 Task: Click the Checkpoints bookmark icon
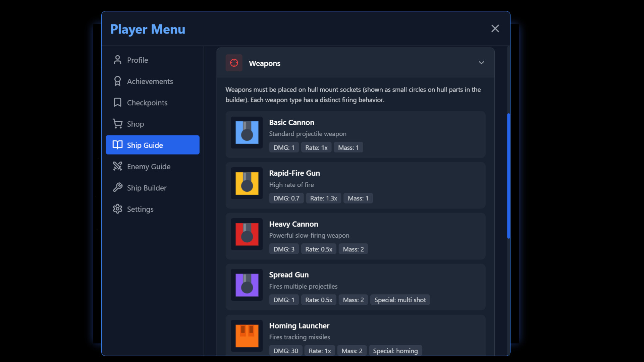[117, 103]
